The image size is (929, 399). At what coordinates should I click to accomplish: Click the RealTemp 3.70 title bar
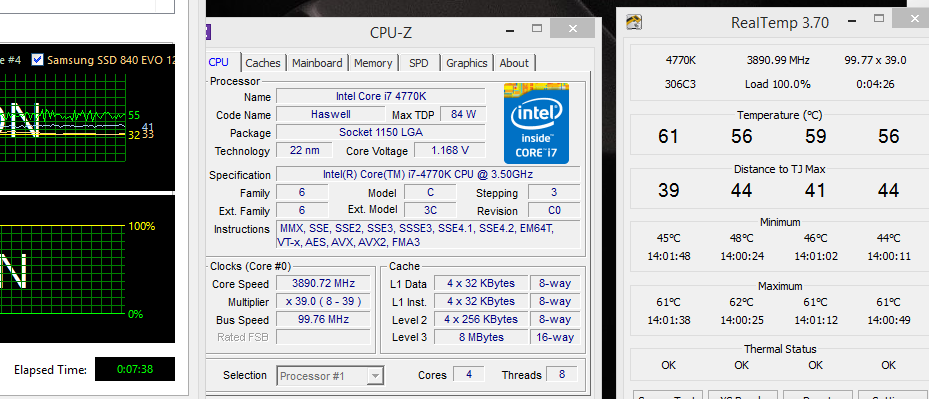tap(780, 23)
